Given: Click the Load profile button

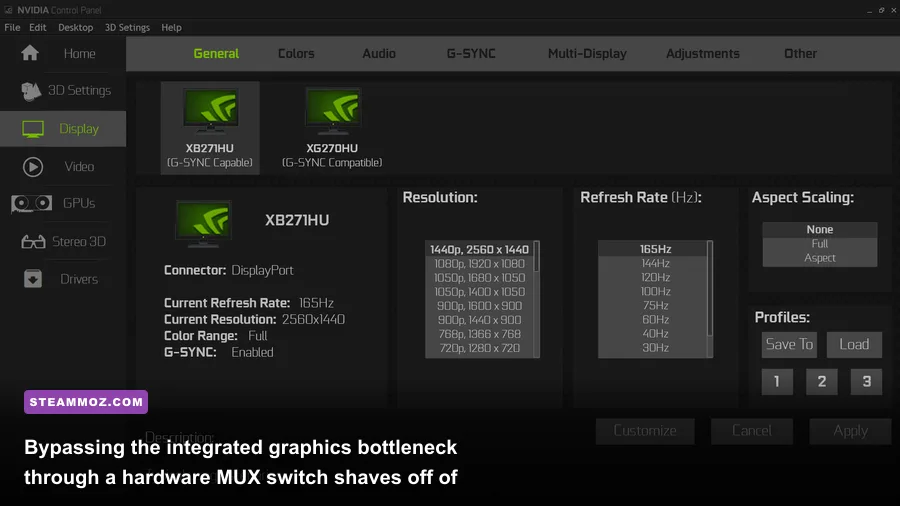Looking at the screenshot, I should (854, 345).
